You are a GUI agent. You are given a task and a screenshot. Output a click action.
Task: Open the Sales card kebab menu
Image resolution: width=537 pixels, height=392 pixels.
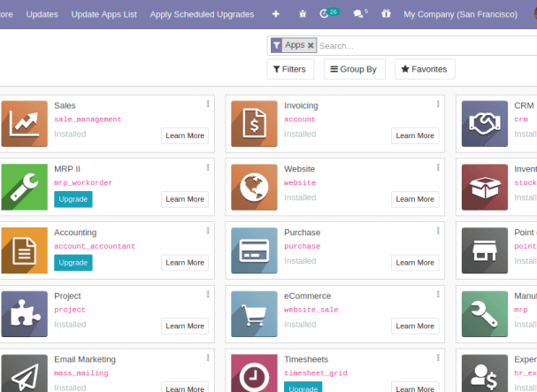pos(208,104)
